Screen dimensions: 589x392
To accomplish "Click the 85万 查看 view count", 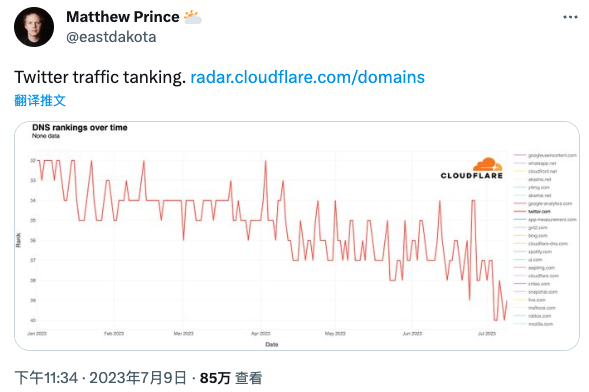I will pyautogui.click(x=231, y=378).
